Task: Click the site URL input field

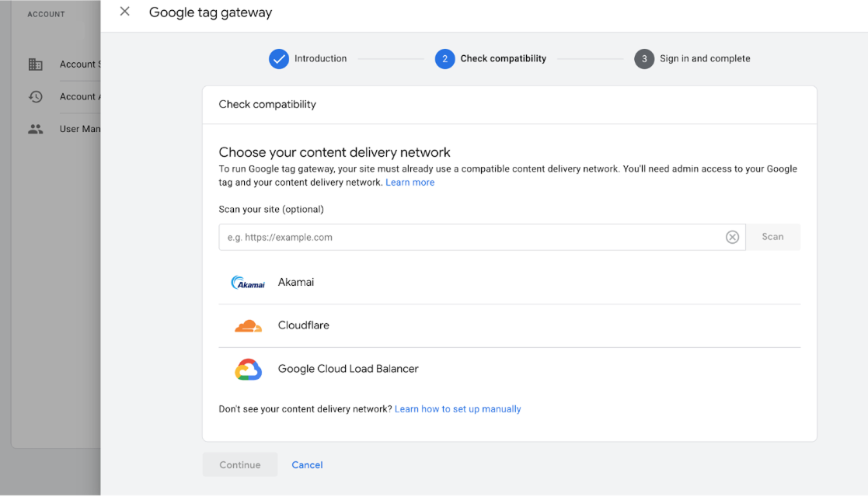Action: [470, 238]
